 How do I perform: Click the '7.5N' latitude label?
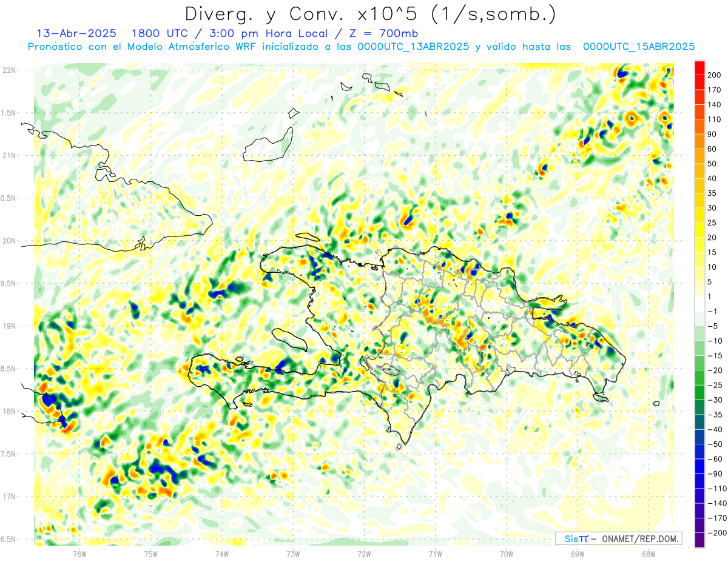(8, 454)
